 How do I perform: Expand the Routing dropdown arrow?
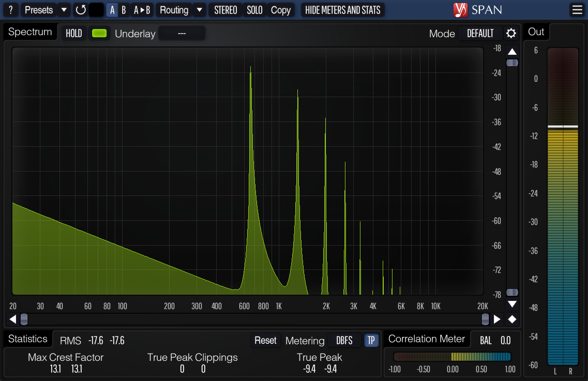[199, 10]
